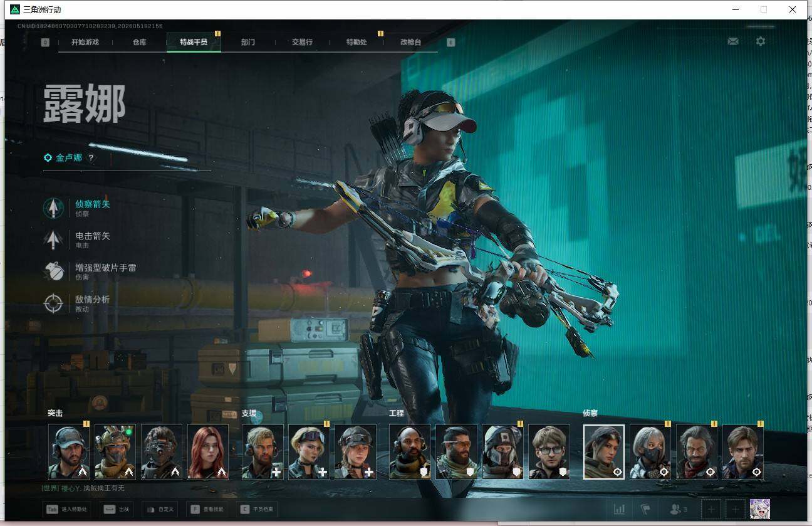
Task: Open the 自定义 customize button
Action: coord(160,510)
